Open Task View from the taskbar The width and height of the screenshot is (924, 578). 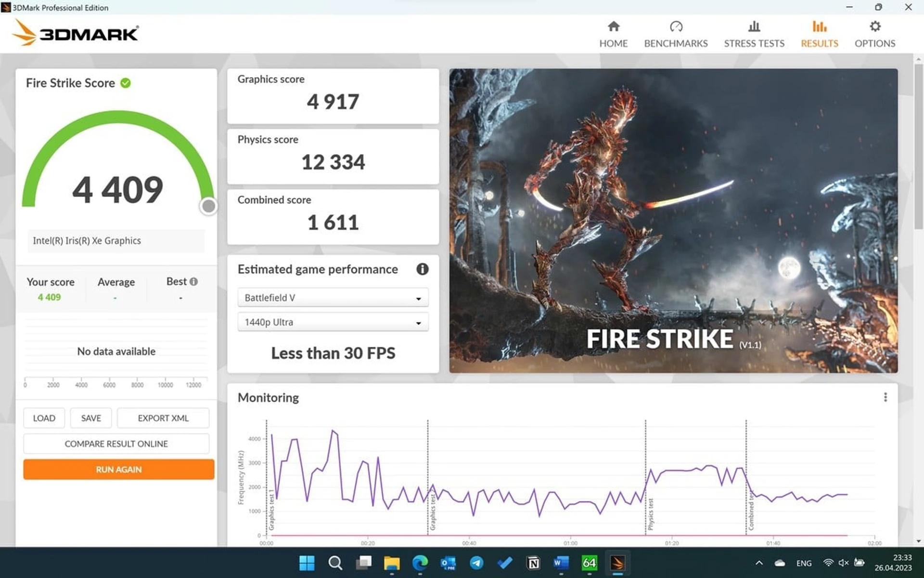click(363, 563)
